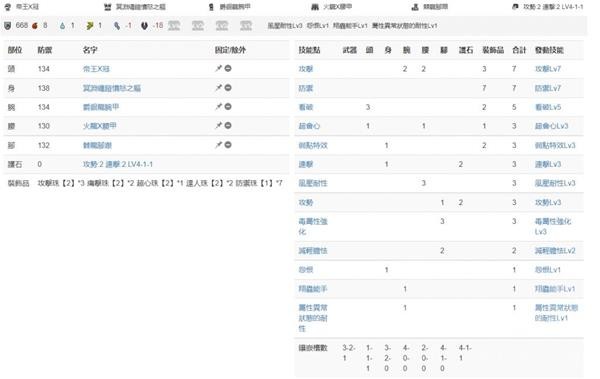Open the 看破 skill point link

[306, 107]
